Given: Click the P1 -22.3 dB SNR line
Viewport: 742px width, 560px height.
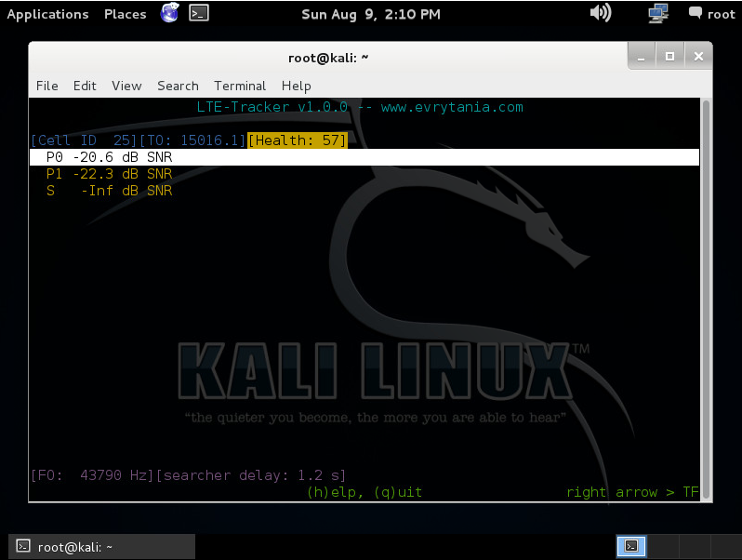Looking at the screenshot, I should pos(110,174).
